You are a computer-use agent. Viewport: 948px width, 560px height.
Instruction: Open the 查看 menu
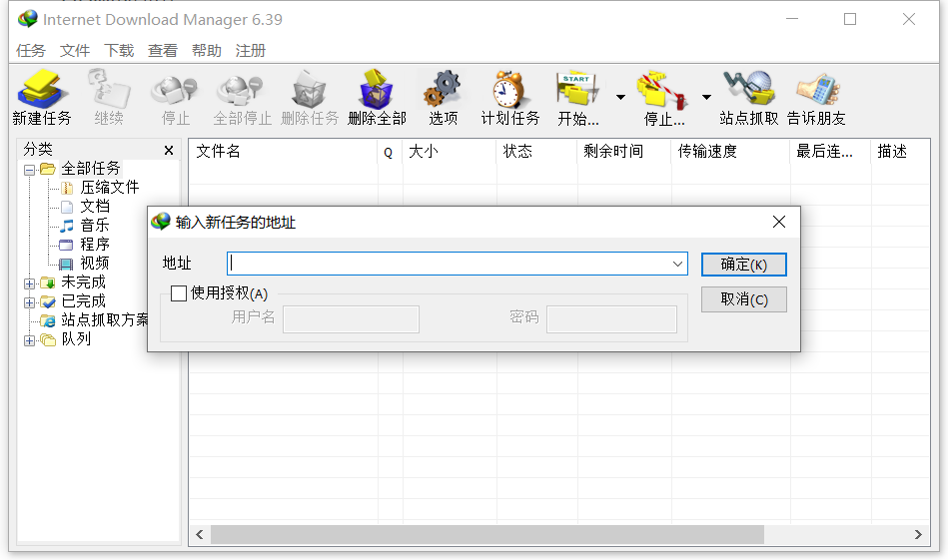163,51
